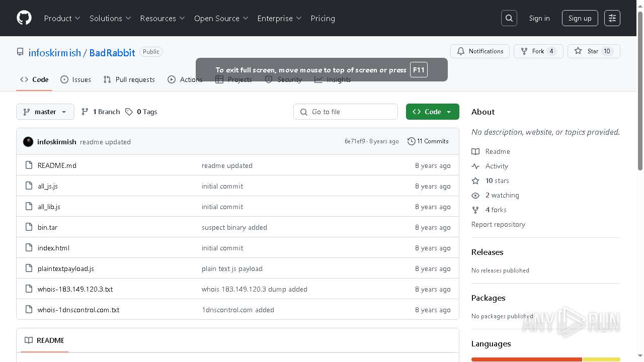Click the Sign up button
This screenshot has width=644, height=362.
580,18
